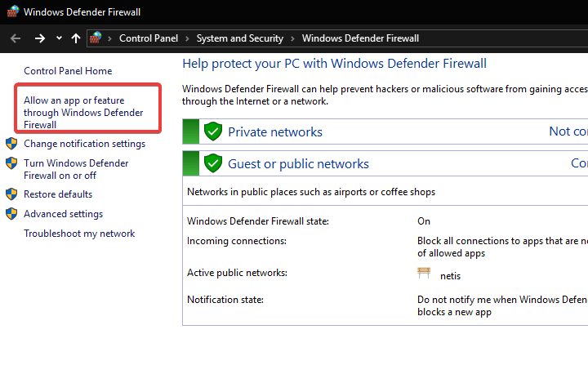The image size is (588, 392).
Task: Open Restore defaults link
Action: 58,194
